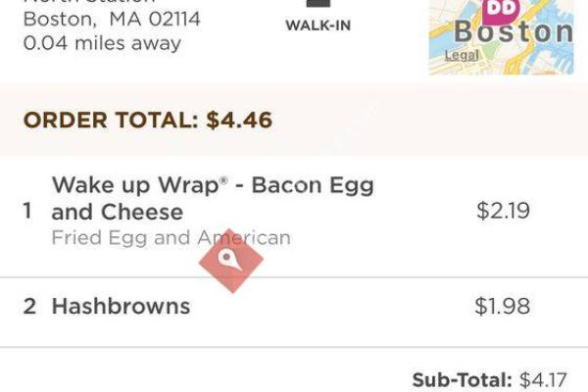Tap the Dunkin' DD map pin
The image size is (588, 392).
pos(500,10)
